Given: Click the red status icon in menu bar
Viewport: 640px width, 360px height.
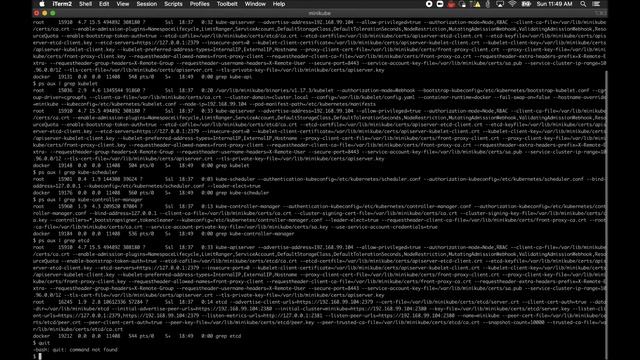Looking at the screenshot, I should tap(451, 4).
